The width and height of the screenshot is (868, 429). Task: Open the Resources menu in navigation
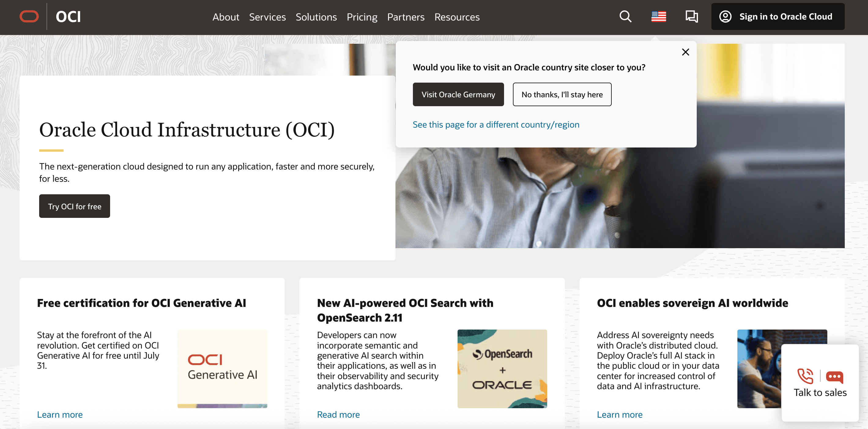(457, 17)
